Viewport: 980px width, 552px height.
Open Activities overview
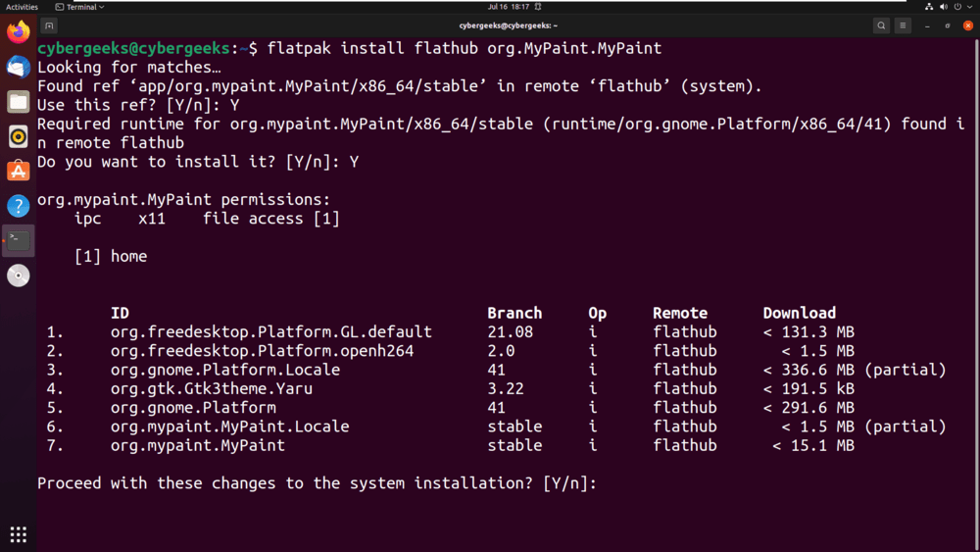[x=22, y=7]
